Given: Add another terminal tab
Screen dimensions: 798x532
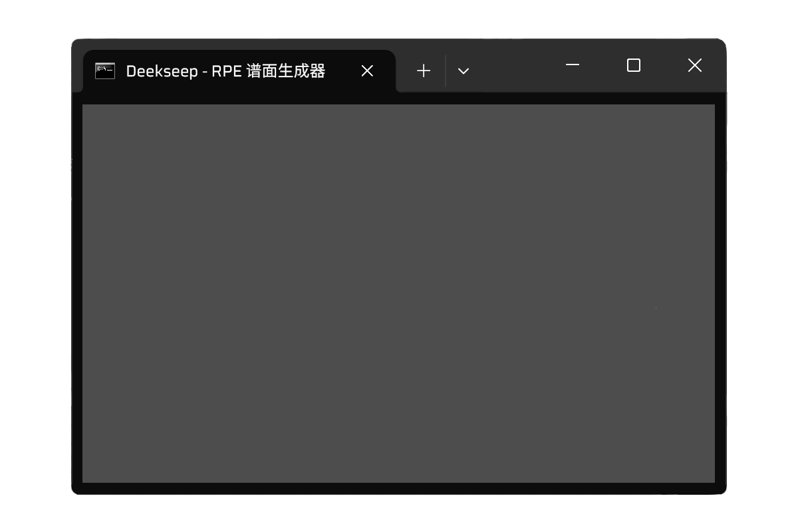Looking at the screenshot, I should pos(424,71).
